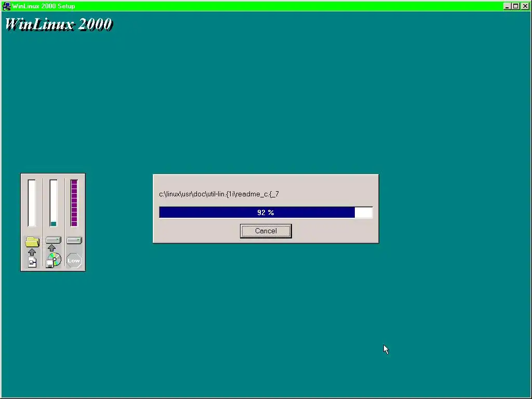Click the teal disk copy progress gauge
Screen dimensions: 532x399
click(54, 203)
